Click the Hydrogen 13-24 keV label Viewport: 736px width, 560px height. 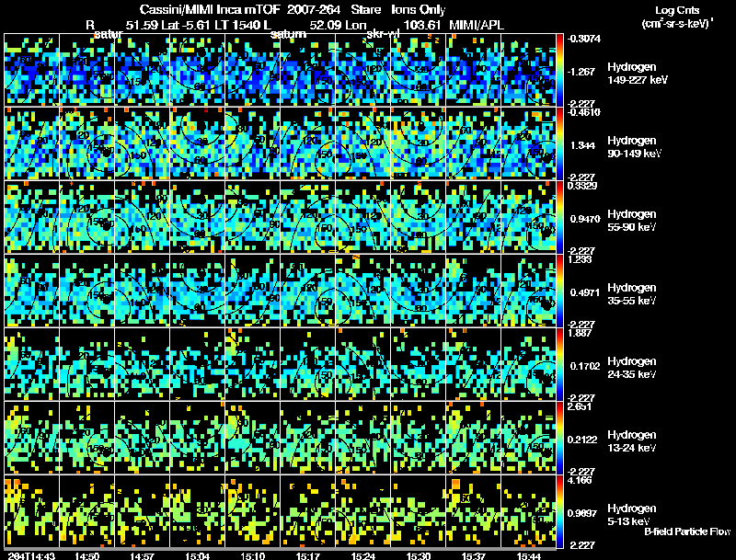632,441
